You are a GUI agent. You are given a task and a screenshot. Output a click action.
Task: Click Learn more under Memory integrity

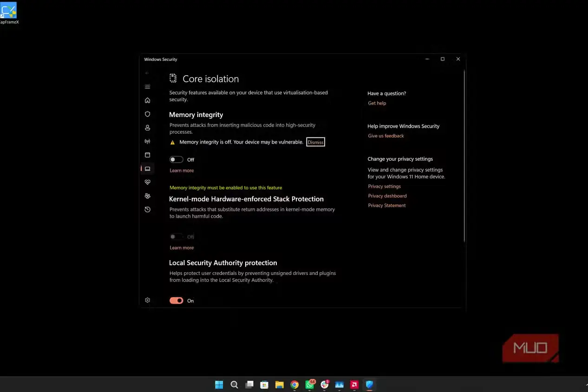[182, 170]
